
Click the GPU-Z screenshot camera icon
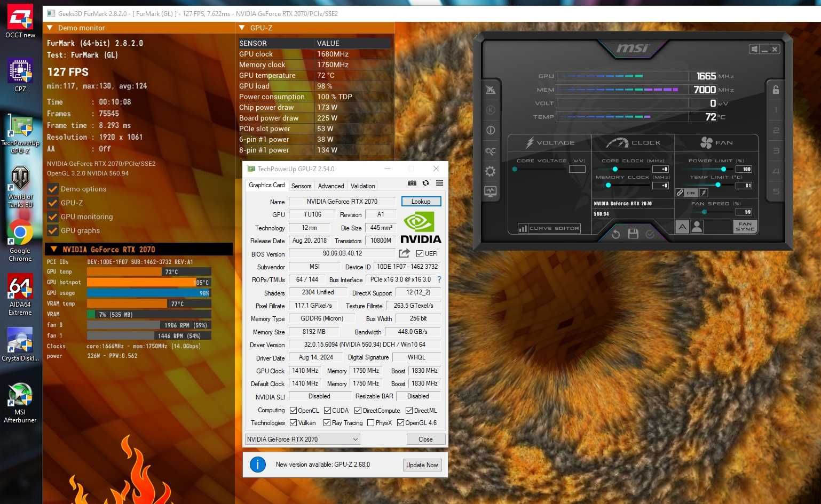(x=412, y=183)
